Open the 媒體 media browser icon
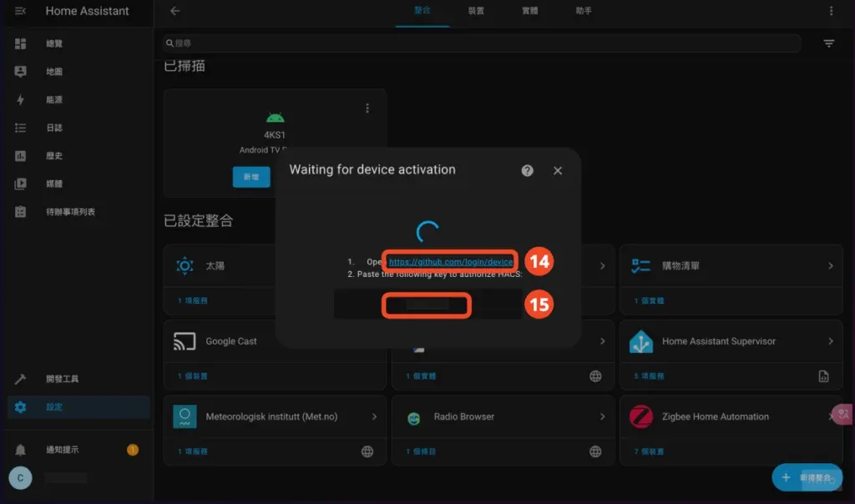Viewport: 855px width, 504px height. pos(19,184)
